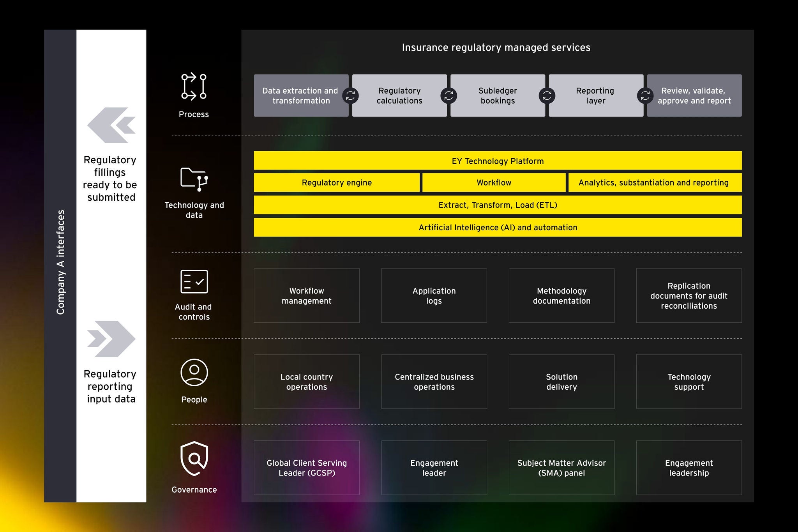Select the Regulatory calculations step

(399, 95)
